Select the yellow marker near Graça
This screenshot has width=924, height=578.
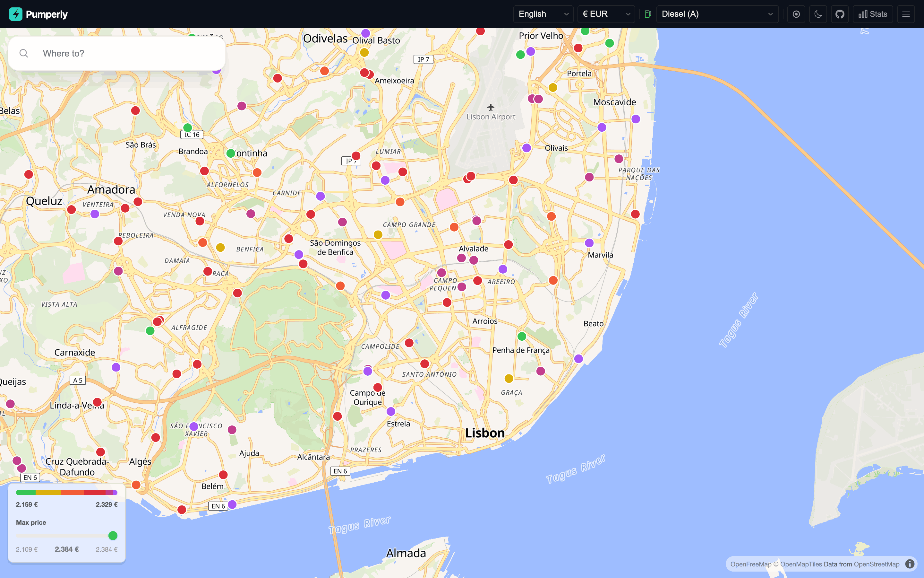(509, 379)
